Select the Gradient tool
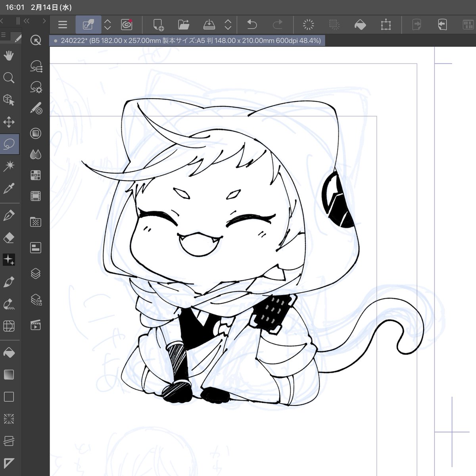The image size is (476, 476). 9,374
